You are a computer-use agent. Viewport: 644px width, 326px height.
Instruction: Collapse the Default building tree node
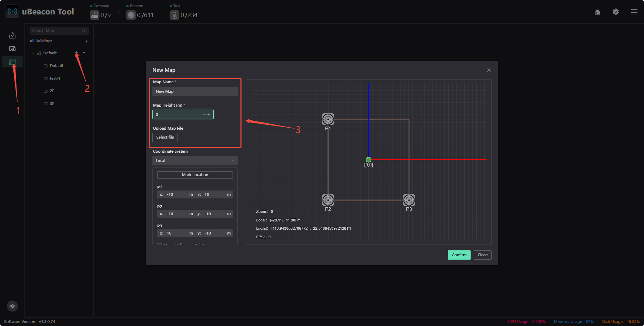[33, 53]
